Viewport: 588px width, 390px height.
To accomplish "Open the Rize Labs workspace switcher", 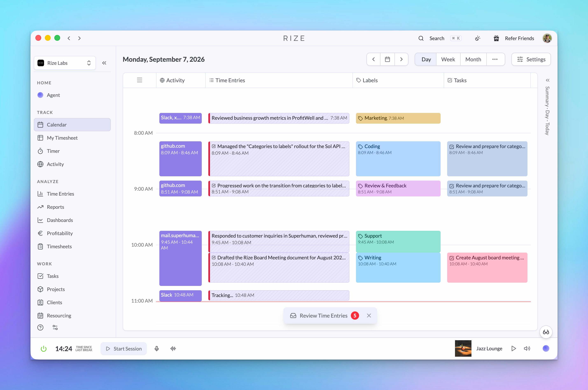I will click(65, 63).
